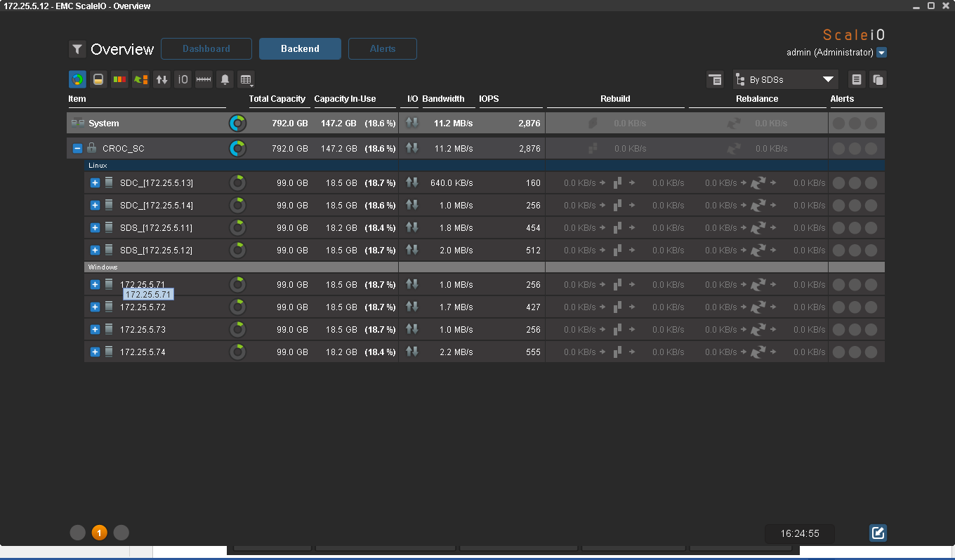The image size is (955, 560).
Task: Select the System row
Action: pyautogui.click(x=475, y=123)
